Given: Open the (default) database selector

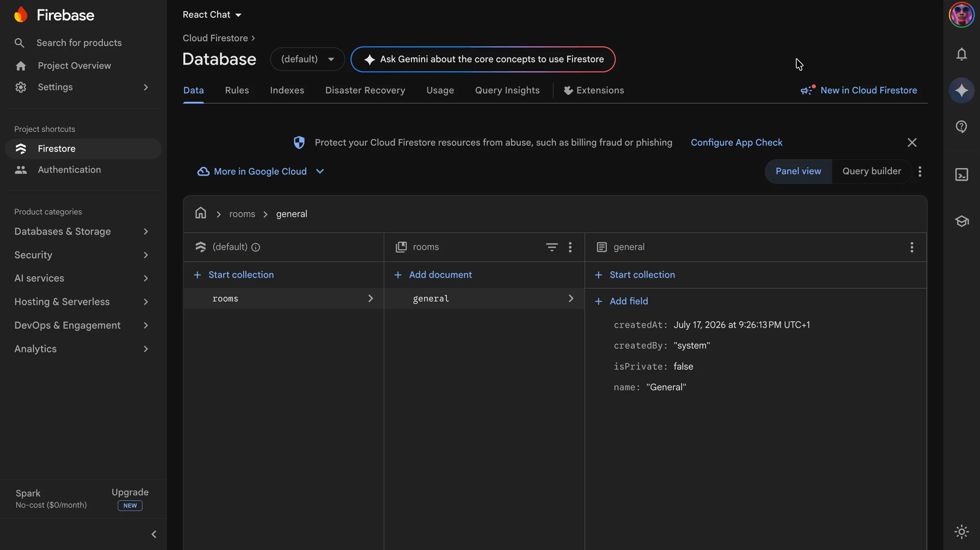Looking at the screenshot, I should click(307, 59).
